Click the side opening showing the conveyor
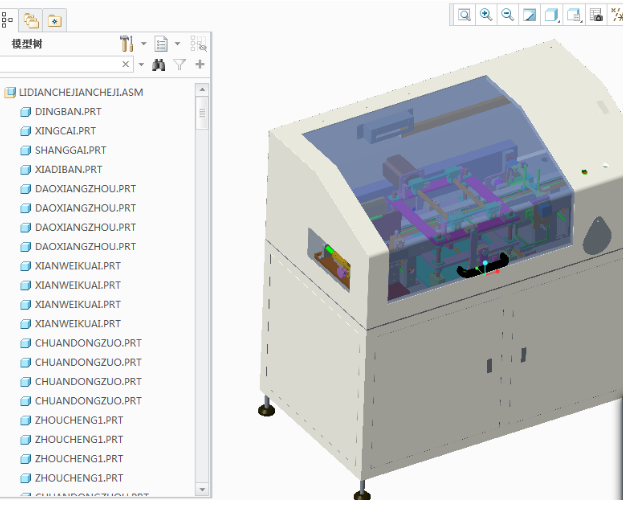The image size is (623, 524). 329,259
